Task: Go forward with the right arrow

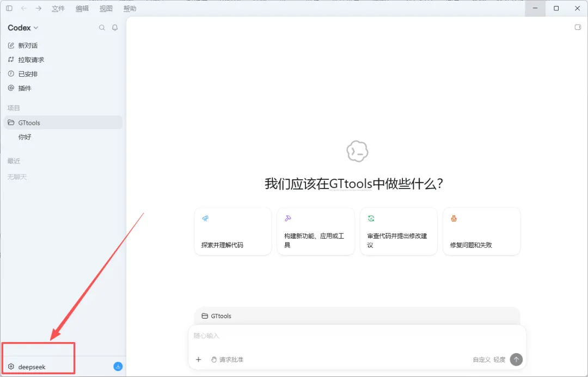Action: [38, 8]
